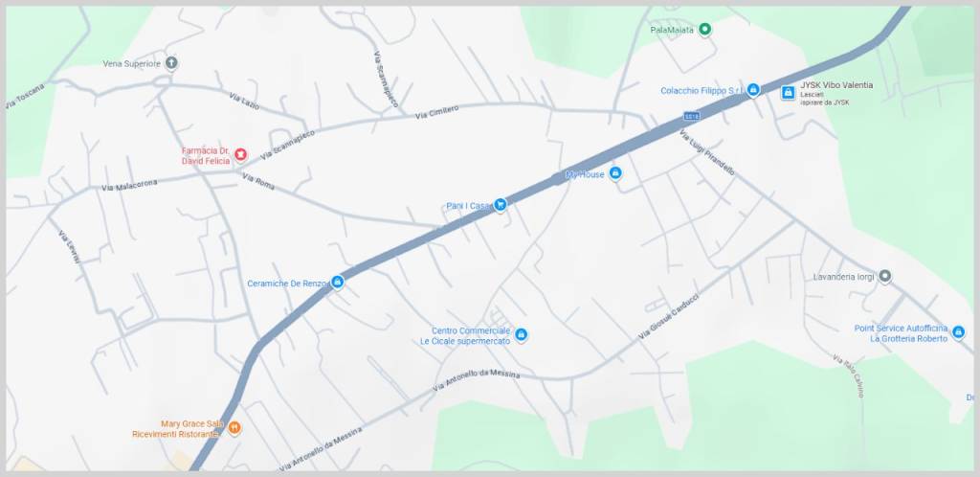Open the Farmacia Dr. David Felicia pharmacy marker
Screen dimensions: 980x477
[x=240, y=154]
